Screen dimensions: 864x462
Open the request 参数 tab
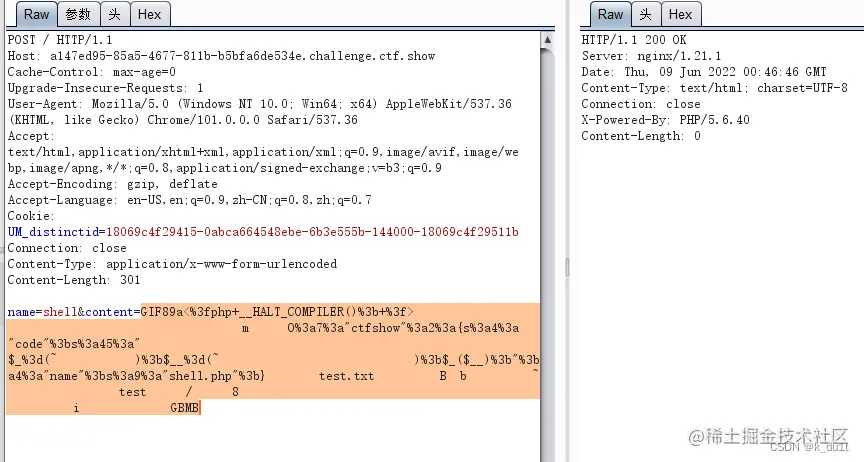pyautogui.click(x=78, y=14)
